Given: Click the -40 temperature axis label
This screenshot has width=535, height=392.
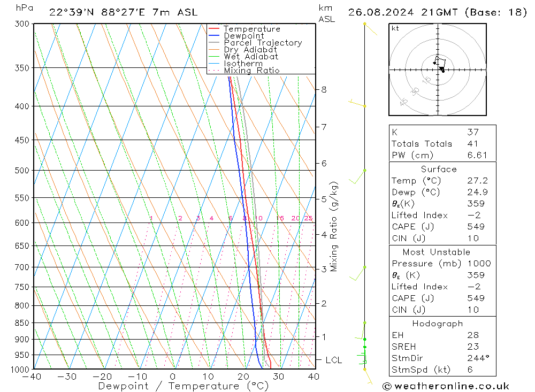Looking at the screenshot, I should pyautogui.click(x=32, y=376).
